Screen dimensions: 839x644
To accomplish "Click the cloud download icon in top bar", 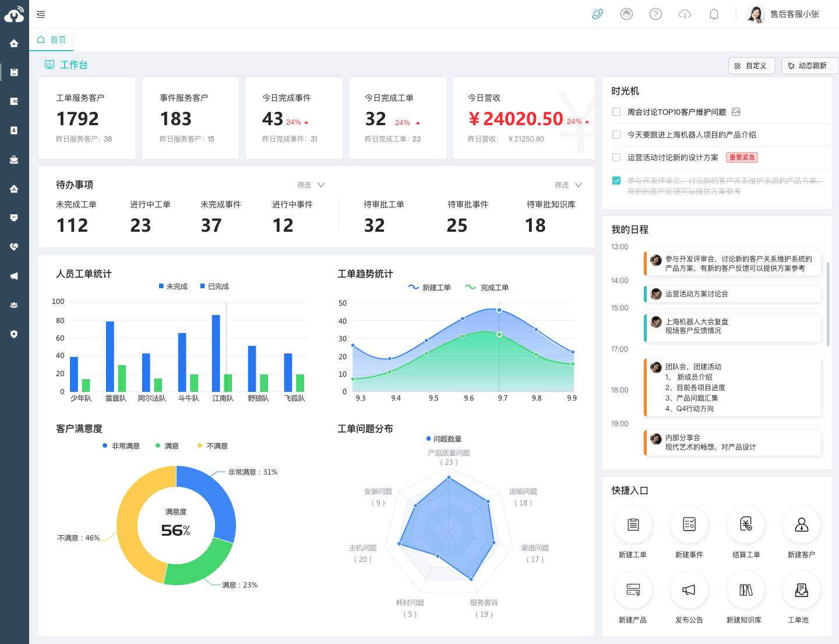I will point(685,14).
